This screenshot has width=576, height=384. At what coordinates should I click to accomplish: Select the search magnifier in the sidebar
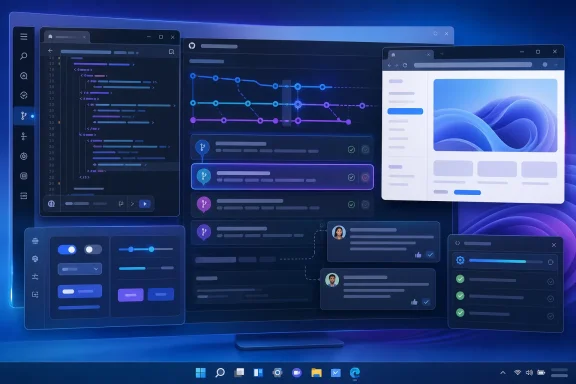[x=24, y=56]
